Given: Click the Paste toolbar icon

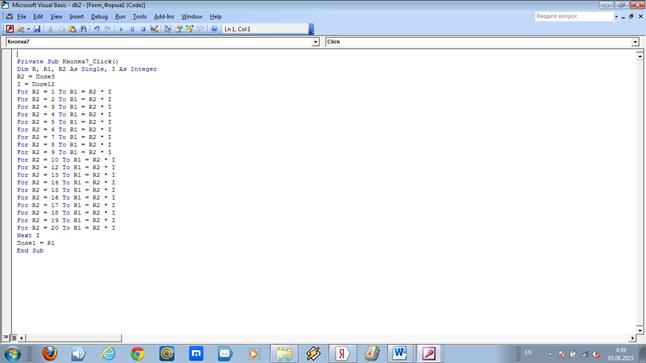Looking at the screenshot, I should (72, 29).
